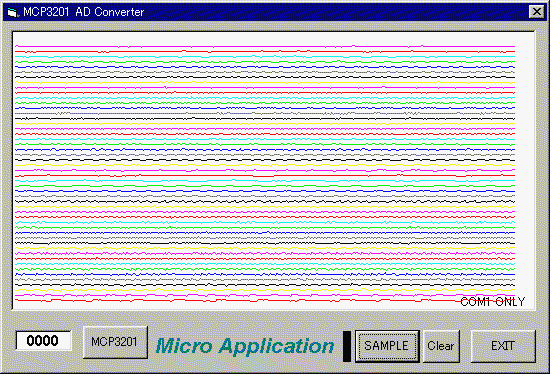Clear the waveform plot using Clear

coord(441,346)
